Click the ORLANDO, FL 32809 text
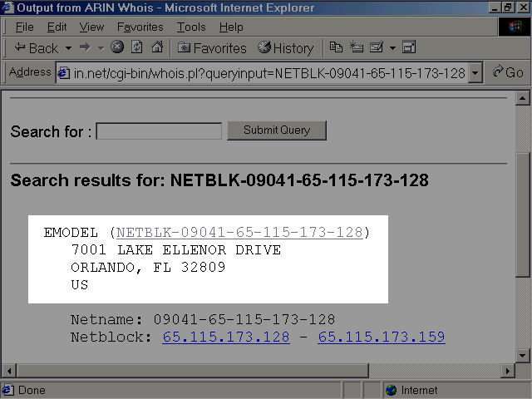 click(148, 268)
